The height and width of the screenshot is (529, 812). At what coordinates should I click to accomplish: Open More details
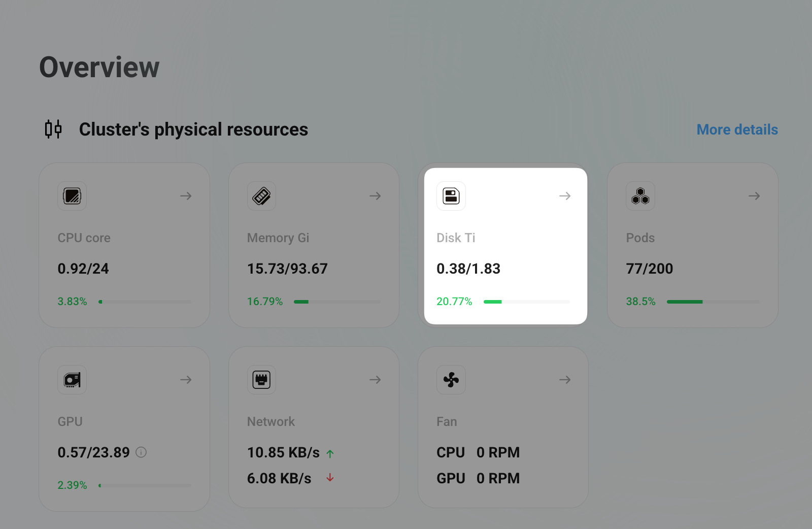pyautogui.click(x=736, y=129)
